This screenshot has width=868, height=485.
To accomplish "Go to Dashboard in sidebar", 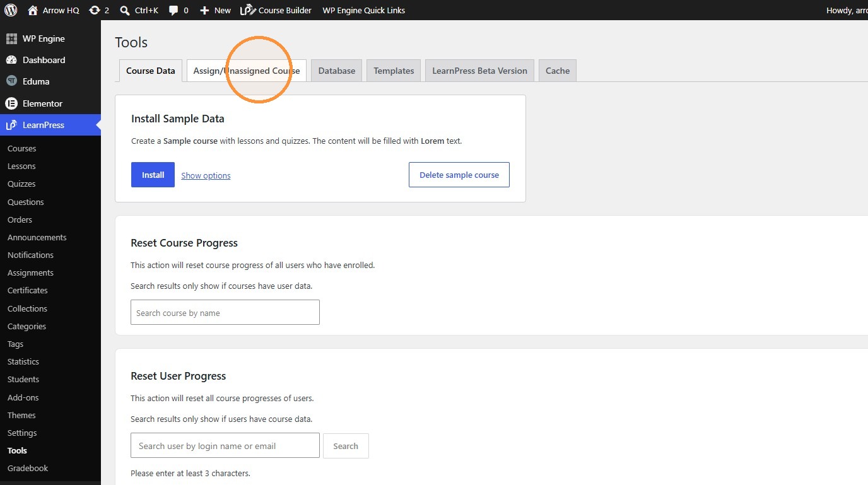I will [44, 60].
